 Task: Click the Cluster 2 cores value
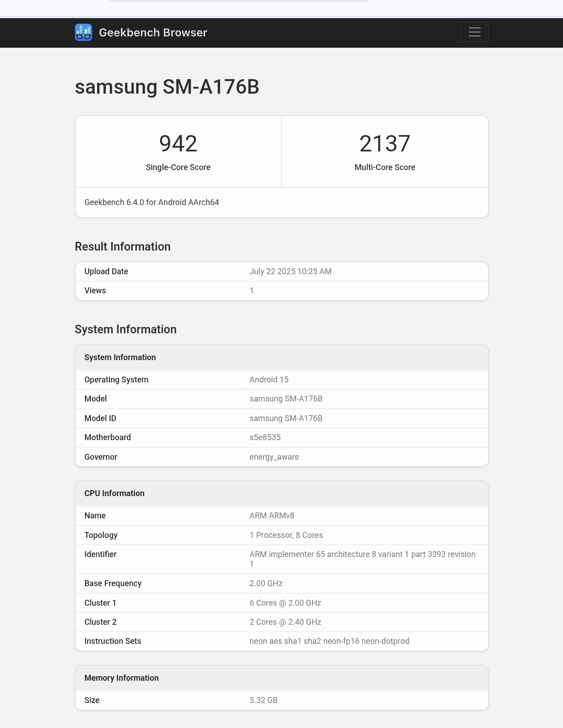pyautogui.click(x=285, y=622)
